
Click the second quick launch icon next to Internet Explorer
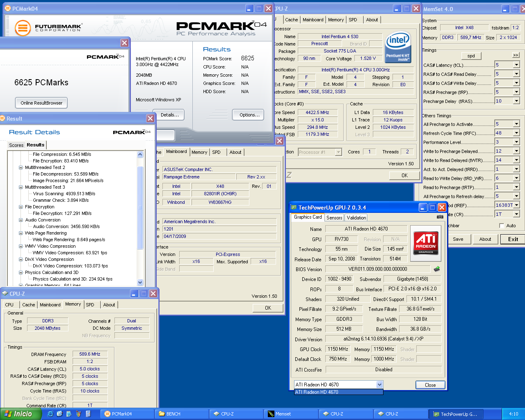(59, 414)
